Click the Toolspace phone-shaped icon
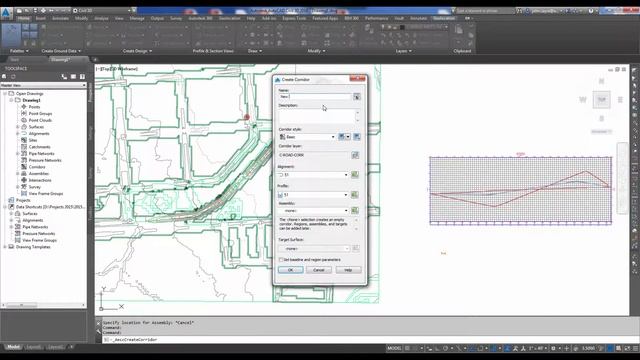Viewport: 640px width, 360px height. 64,77
